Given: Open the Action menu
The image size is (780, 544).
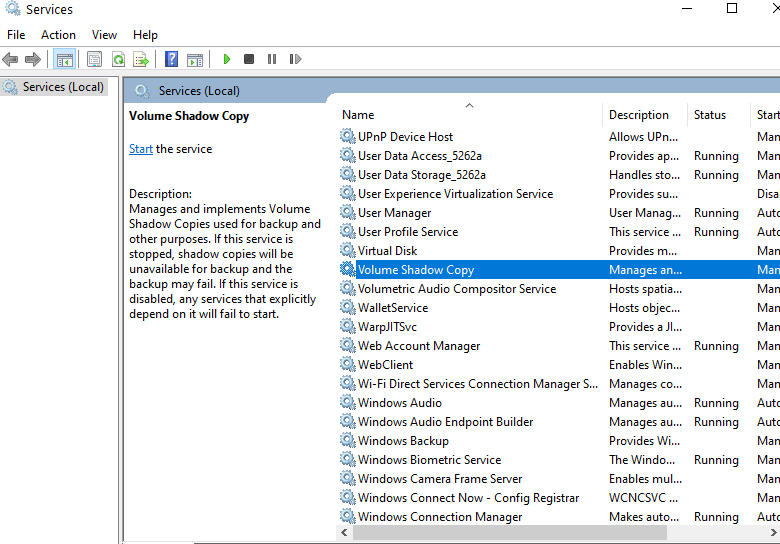Looking at the screenshot, I should point(58,35).
